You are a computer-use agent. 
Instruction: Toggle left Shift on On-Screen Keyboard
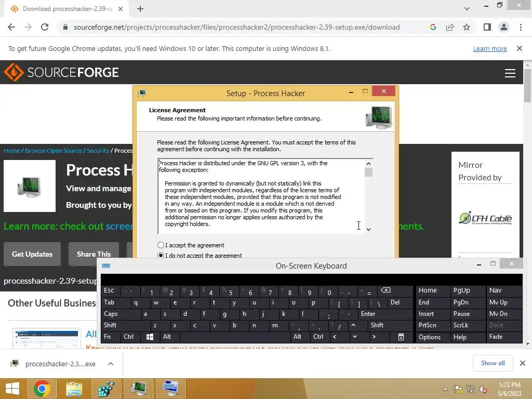(126, 325)
